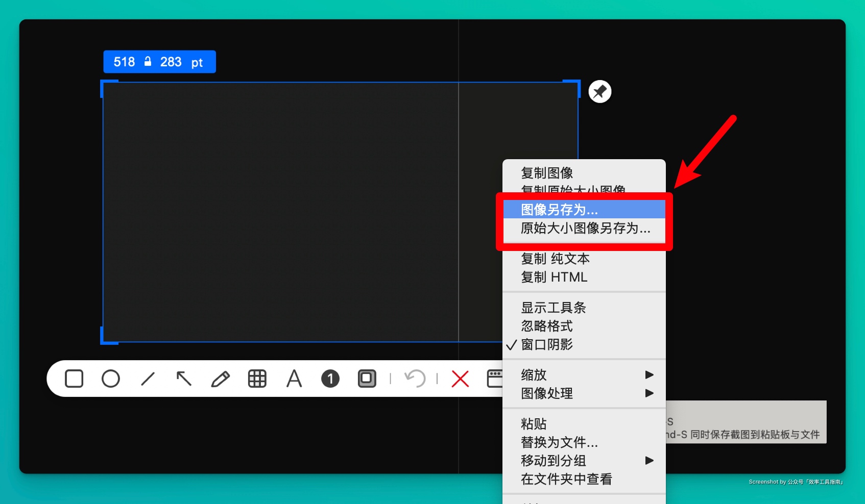This screenshot has width=865, height=504.
Task: Add a numbered marker annotation
Action: click(330, 379)
